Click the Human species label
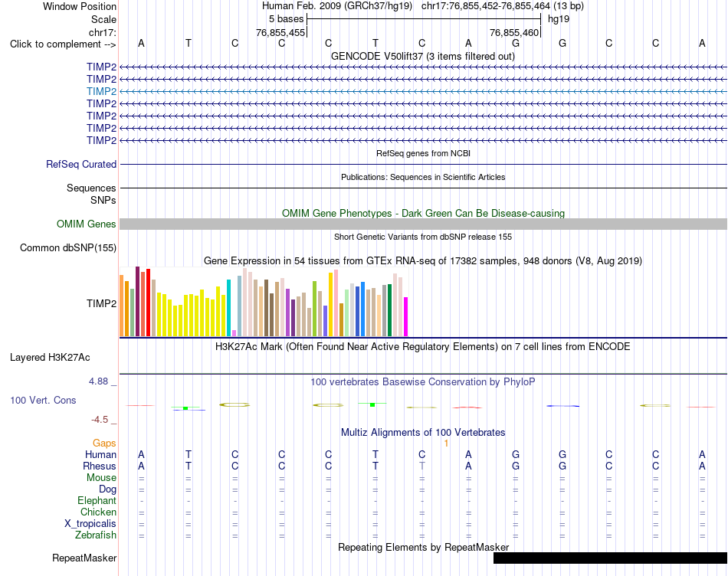The image size is (728, 576). point(100,454)
